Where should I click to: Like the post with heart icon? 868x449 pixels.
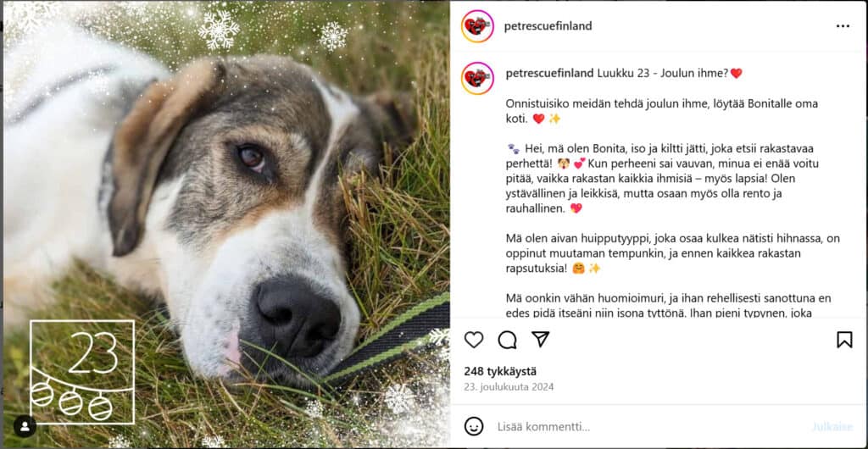point(474,340)
